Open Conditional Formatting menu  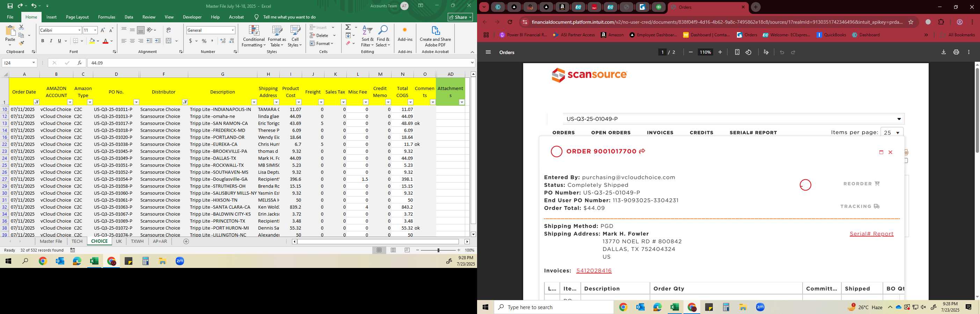point(254,37)
